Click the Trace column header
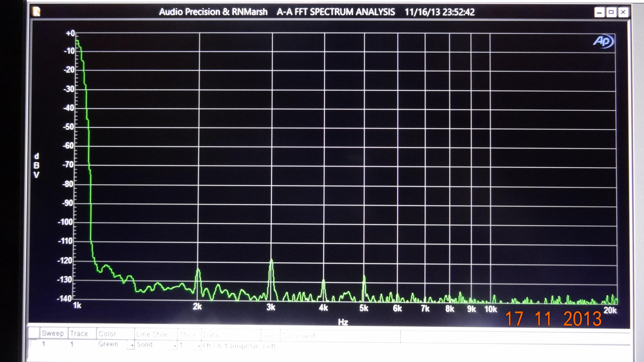This screenshot has width=644, height=362. pyautogui.click(x=82, y=333)
